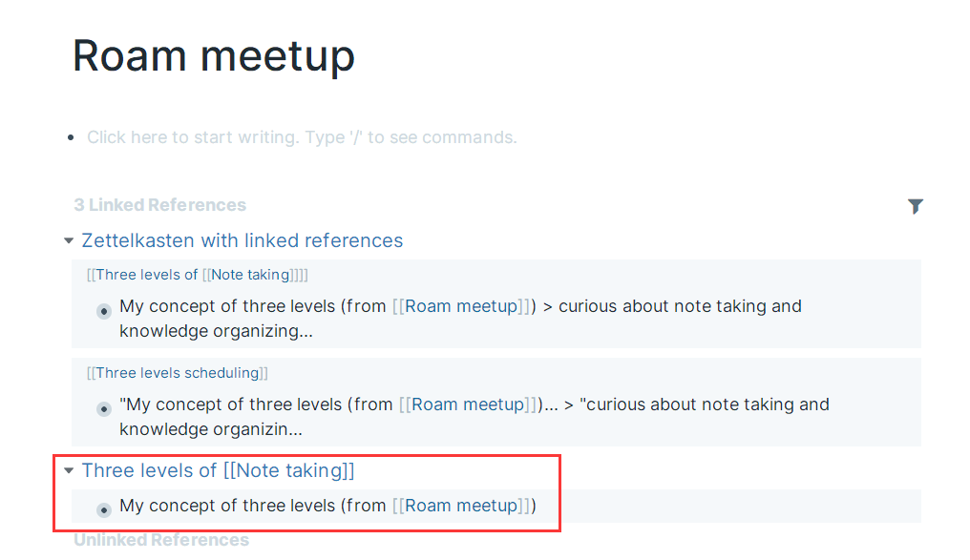This screenshot has height=560, width=970.
Task: Click Roam meetup link in the red-highlighted block
Action: pos(461,506)
